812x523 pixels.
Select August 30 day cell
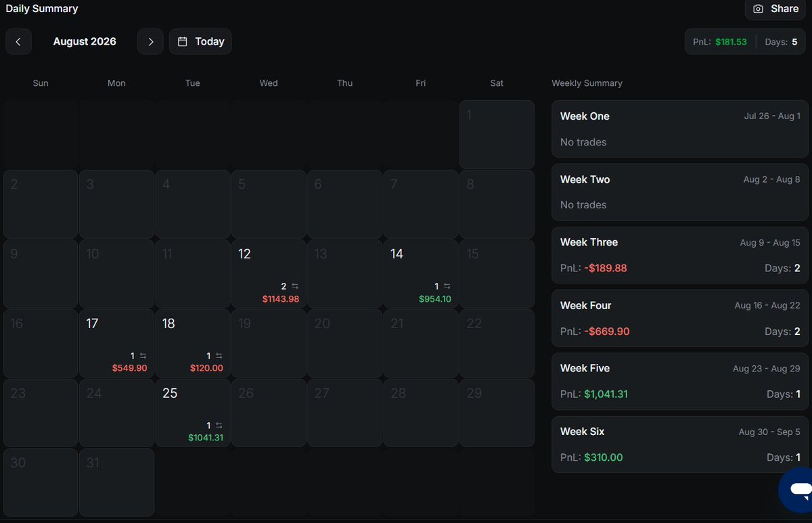(40, 482)
